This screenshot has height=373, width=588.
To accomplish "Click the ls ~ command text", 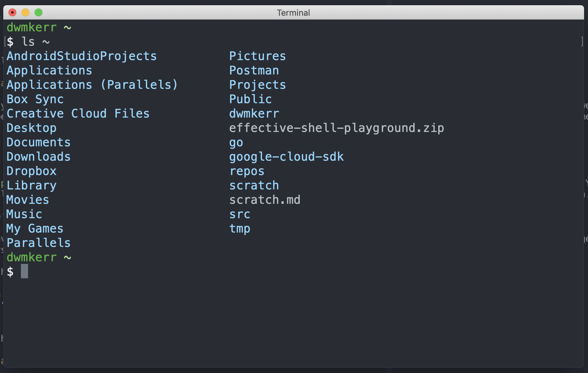I will coord(36,42).
